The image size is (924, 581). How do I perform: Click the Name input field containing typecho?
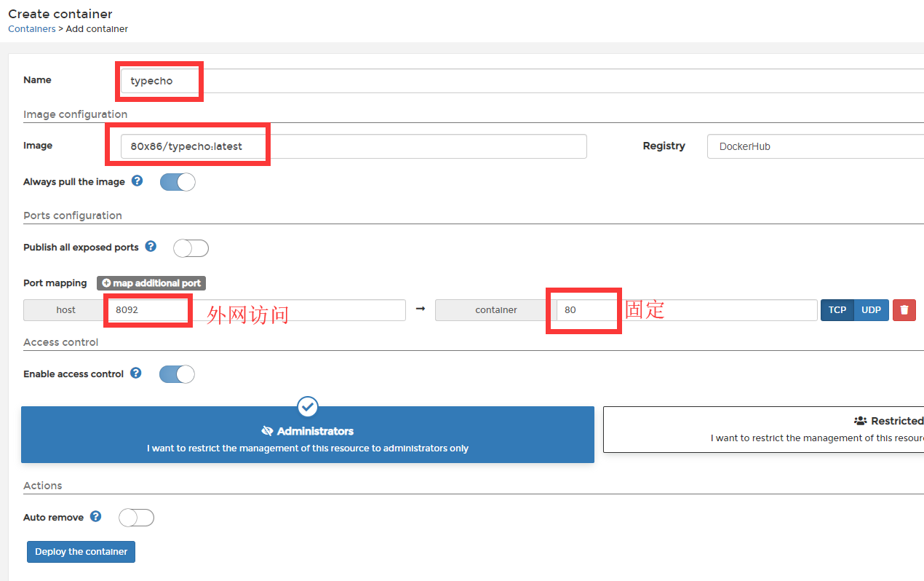tap(522, 81)
